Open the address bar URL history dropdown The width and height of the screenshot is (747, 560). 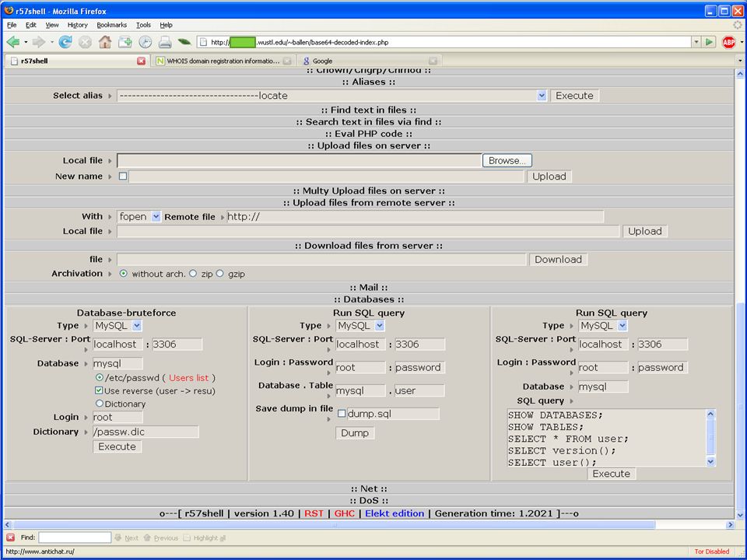[x=696, y=42]
